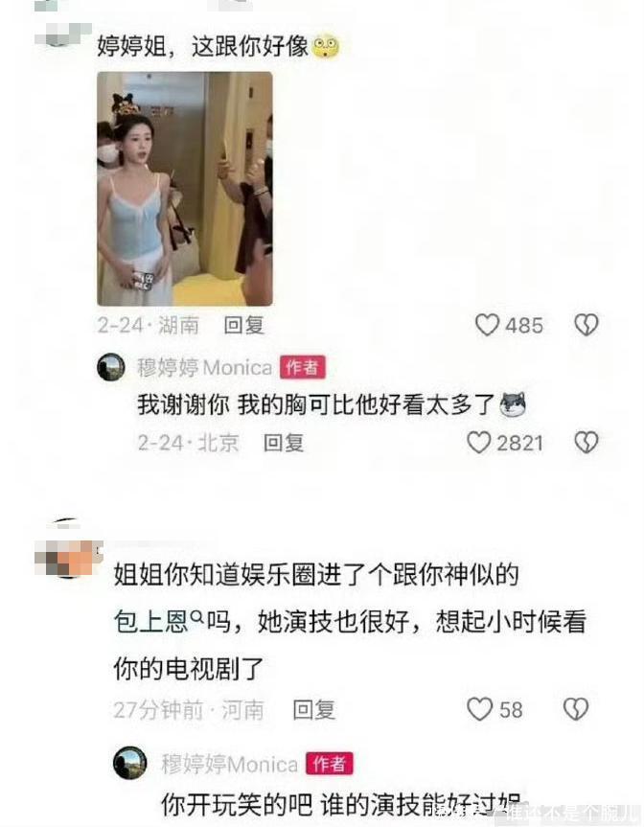Tap the blurred avatar of first commenter
The image size is (644, 827).
tap(63, 34)
